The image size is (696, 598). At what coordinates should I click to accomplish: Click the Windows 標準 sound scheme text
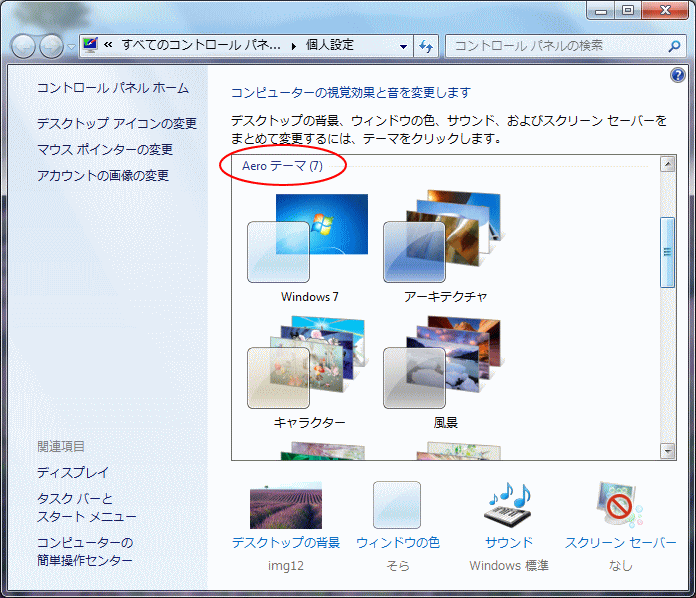point(509,566)
